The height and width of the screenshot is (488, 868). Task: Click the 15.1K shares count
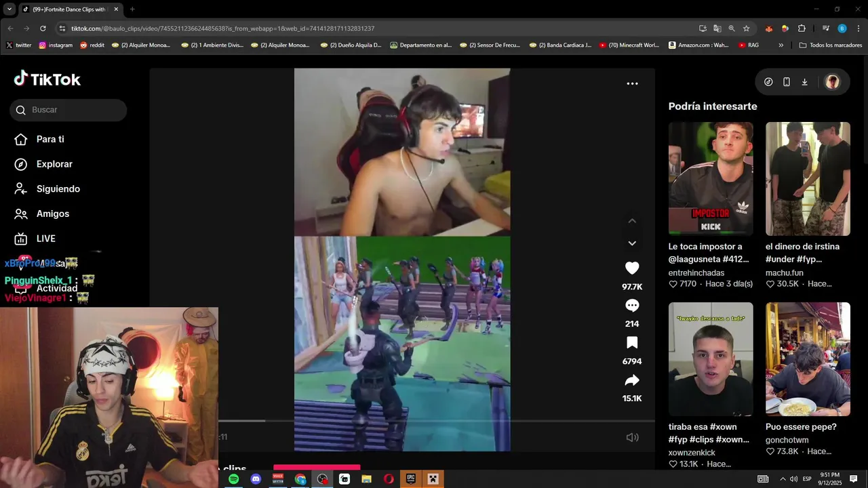(x=632, y=399)
